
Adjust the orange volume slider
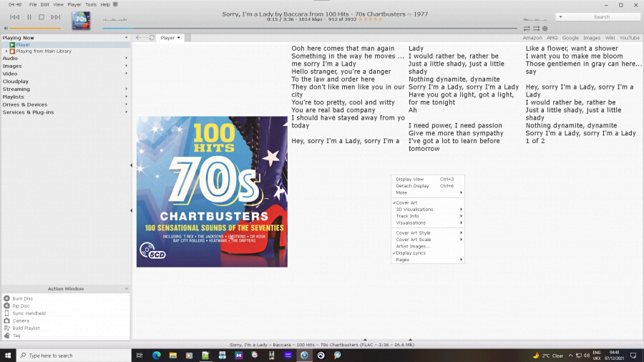35,29
